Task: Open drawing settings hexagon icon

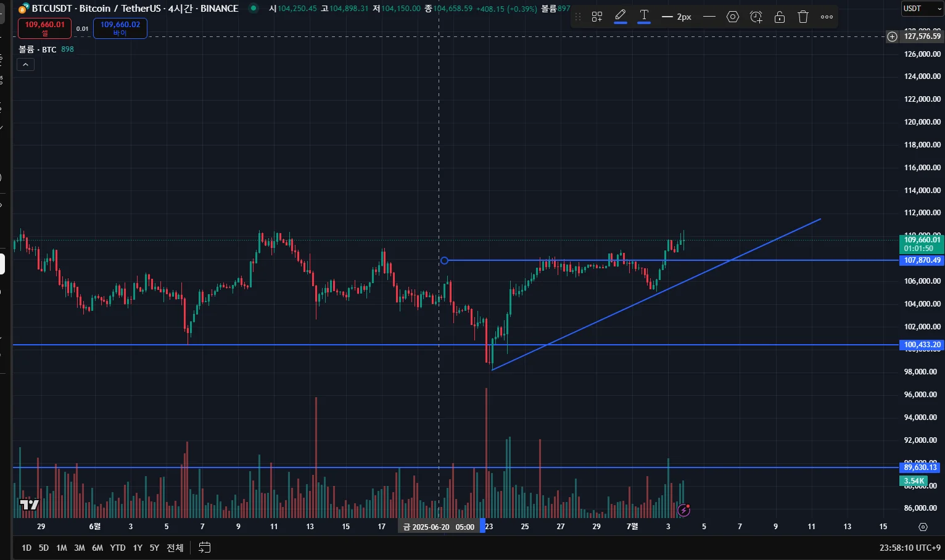Action: (x=733, y=17)
